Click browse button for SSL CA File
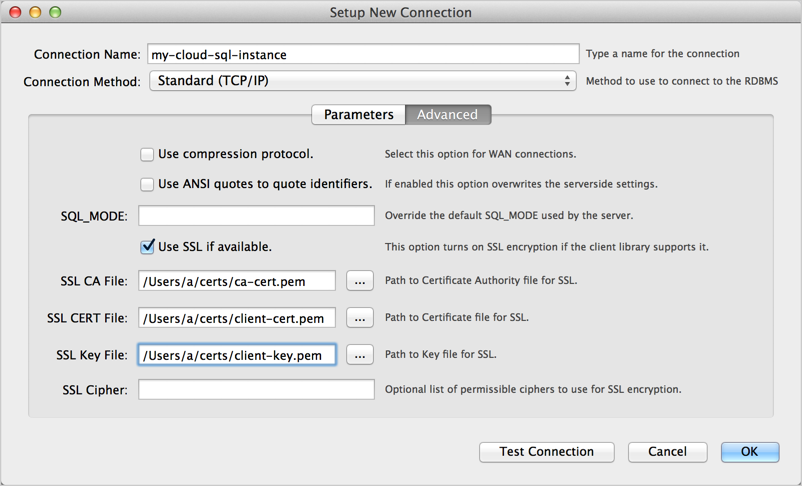The height and width of the screenshot is (486, 802). click(x=360, y=282)
